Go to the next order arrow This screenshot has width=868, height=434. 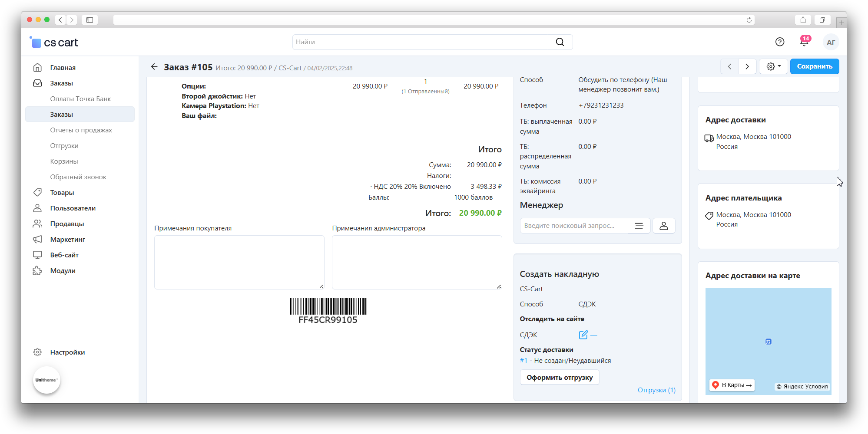pyautogui.click(x=747, y=66)
